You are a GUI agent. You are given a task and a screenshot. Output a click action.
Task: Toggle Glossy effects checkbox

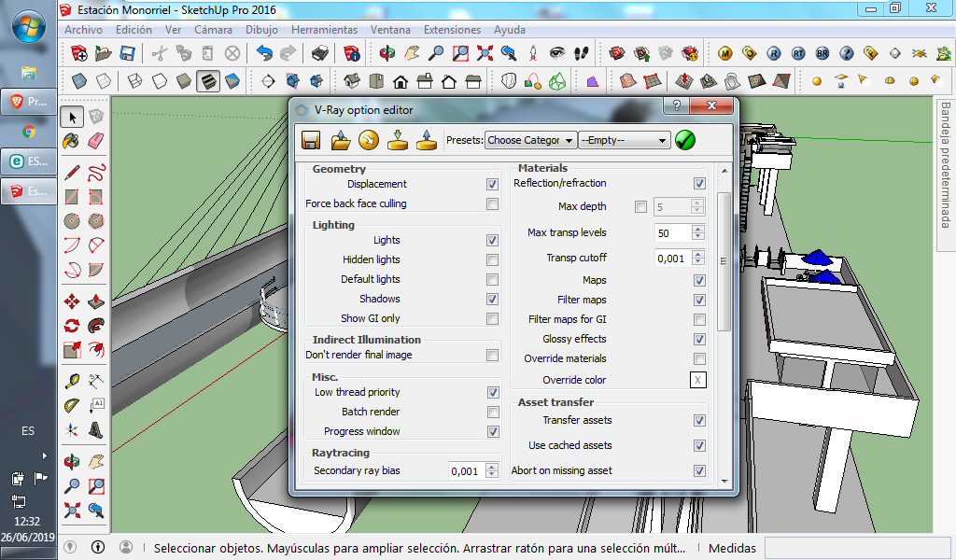pos(699,340)
